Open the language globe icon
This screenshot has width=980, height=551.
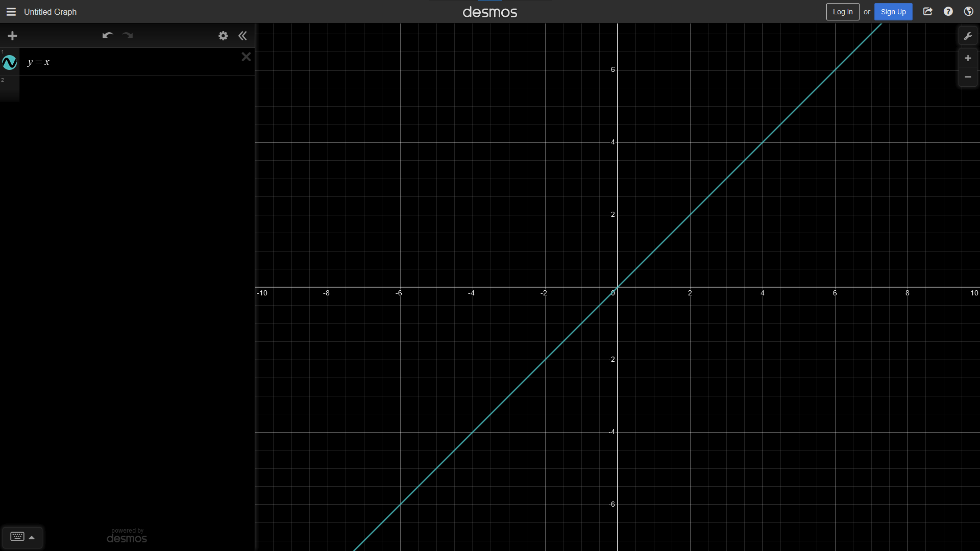(x=969, y=12)
